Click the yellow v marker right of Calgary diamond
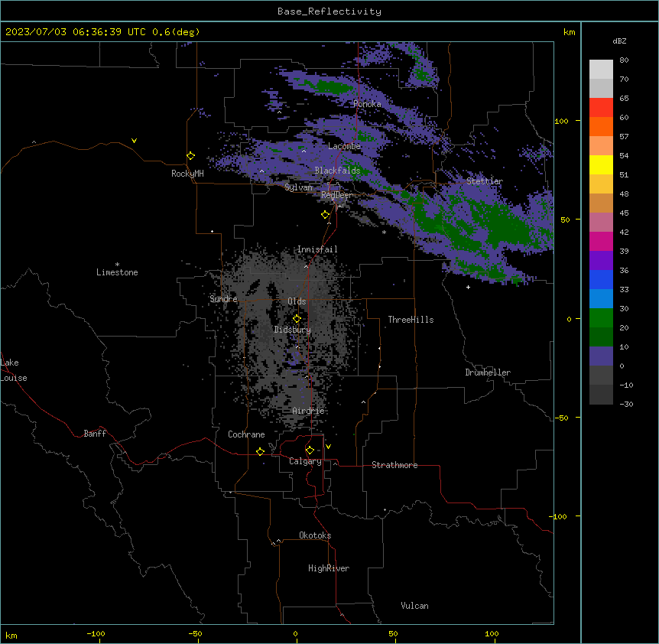The height and width of the screenshot is (644, 659). [328, 447]
